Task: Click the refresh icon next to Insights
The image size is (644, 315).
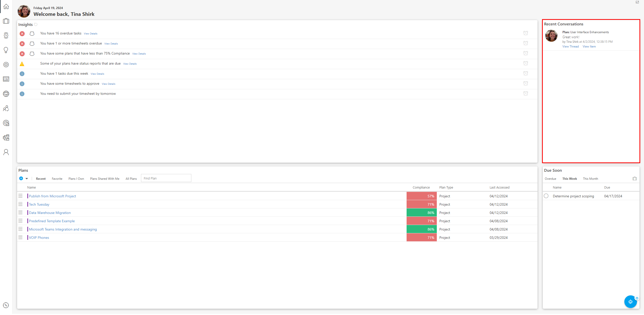Action: 36,24
